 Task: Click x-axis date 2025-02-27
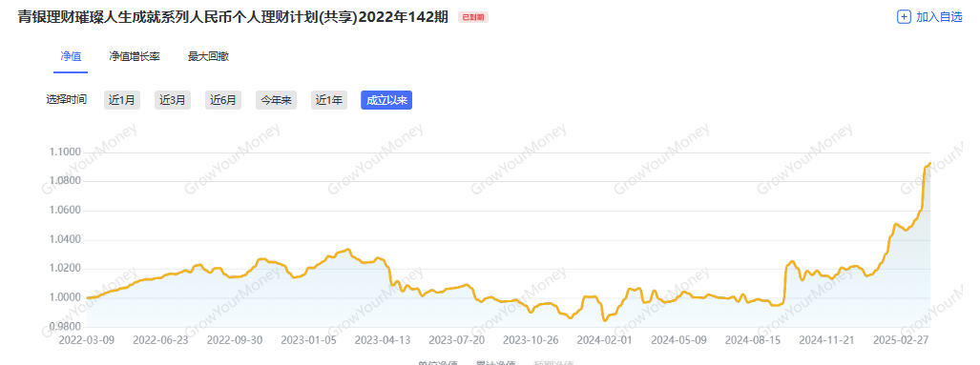[900, 340]
